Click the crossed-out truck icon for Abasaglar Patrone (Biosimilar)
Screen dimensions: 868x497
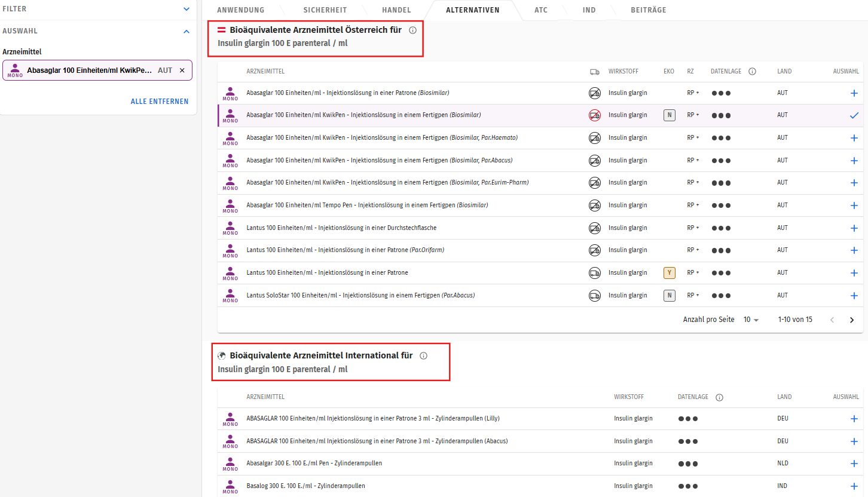(594, 93)
